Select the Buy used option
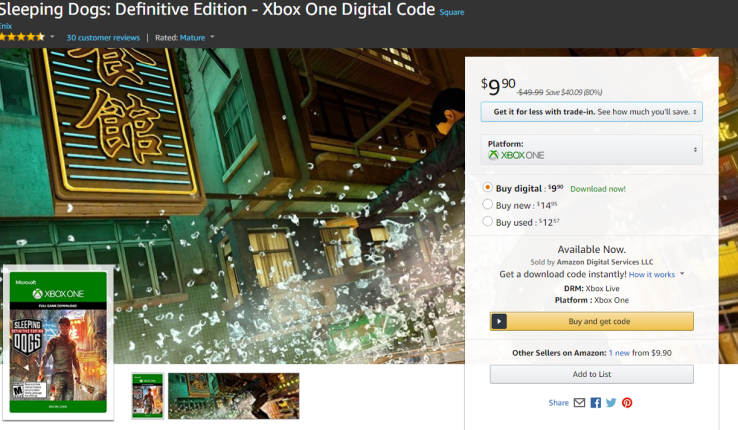The image size is (738, 430). coord(488,221)
